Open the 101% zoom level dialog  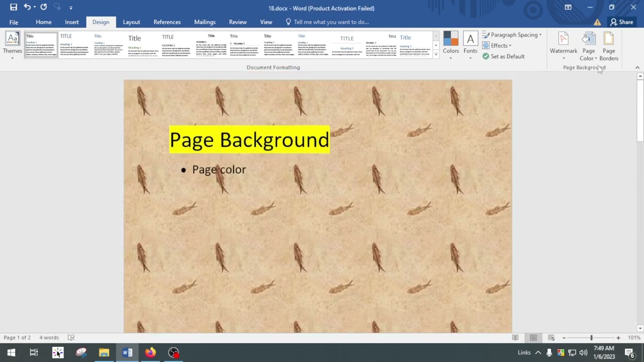(634, 337)
